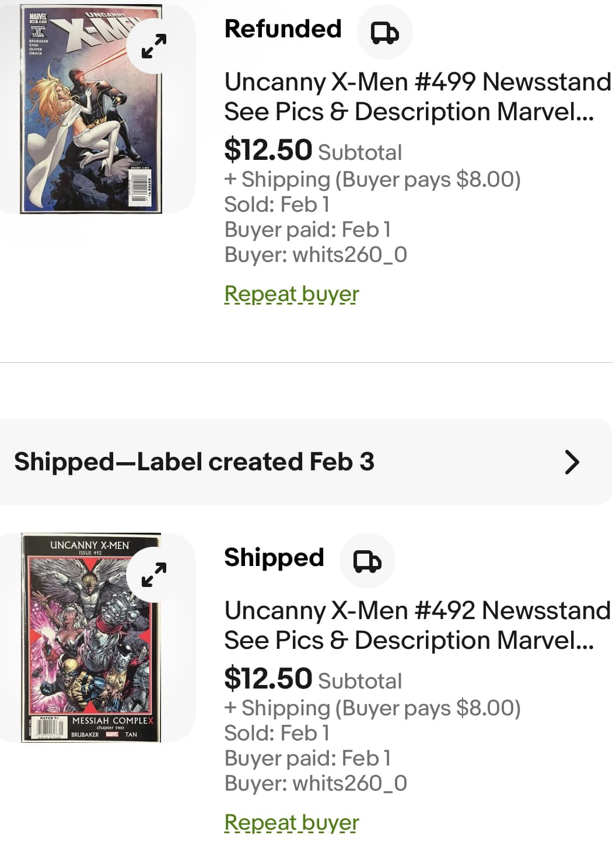This screenshot has height=856, width=616.
Task: Tap the truck icon beside Shipped
Action: 367,561
